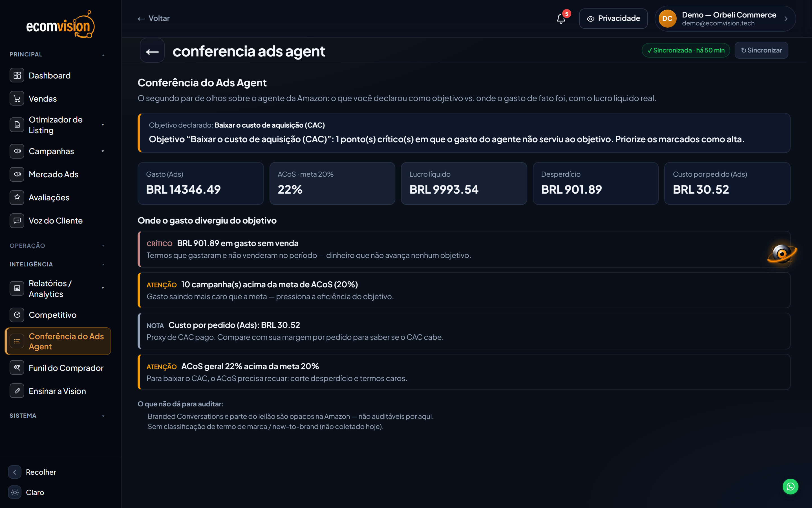This screenshot has height=508, width=812.
Task: Go to Competitivo page
Action: click(x=58, y=315)
